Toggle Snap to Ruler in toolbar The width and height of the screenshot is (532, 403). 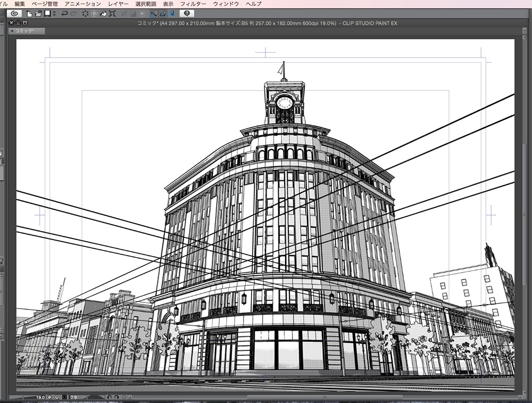[x=153, y=13]
